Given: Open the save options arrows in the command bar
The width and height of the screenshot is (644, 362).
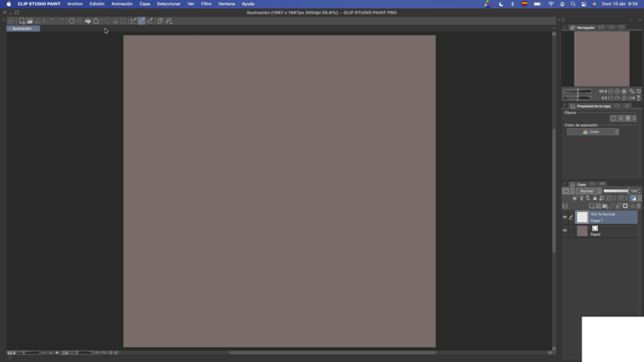Looking at the screenshot, I should click(44, 21).
